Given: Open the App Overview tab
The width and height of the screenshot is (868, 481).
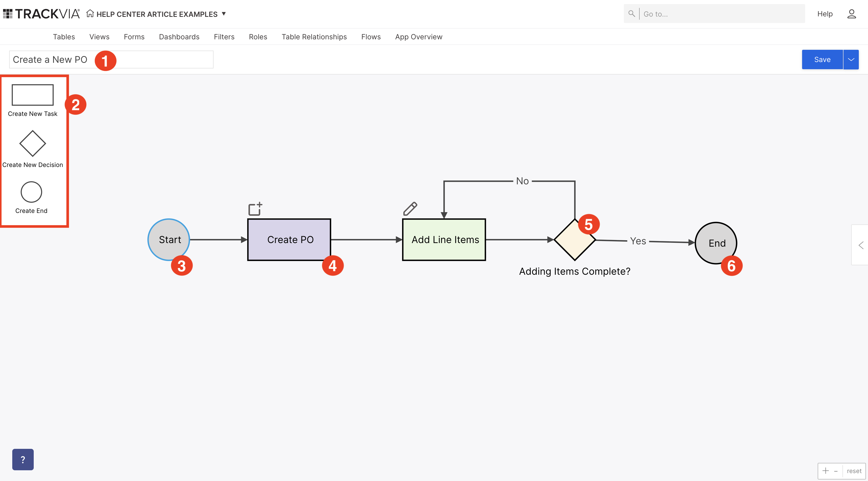Looking at the screenshot, I should 419,37.
